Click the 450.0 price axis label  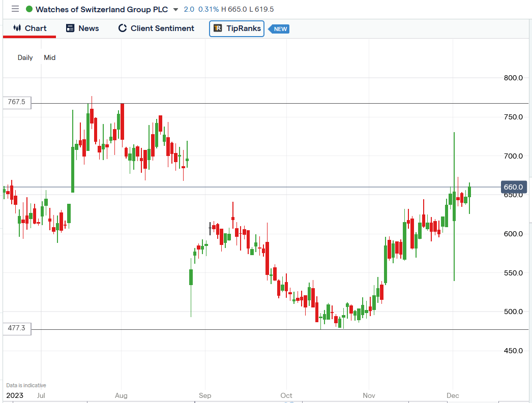point(513,351)
